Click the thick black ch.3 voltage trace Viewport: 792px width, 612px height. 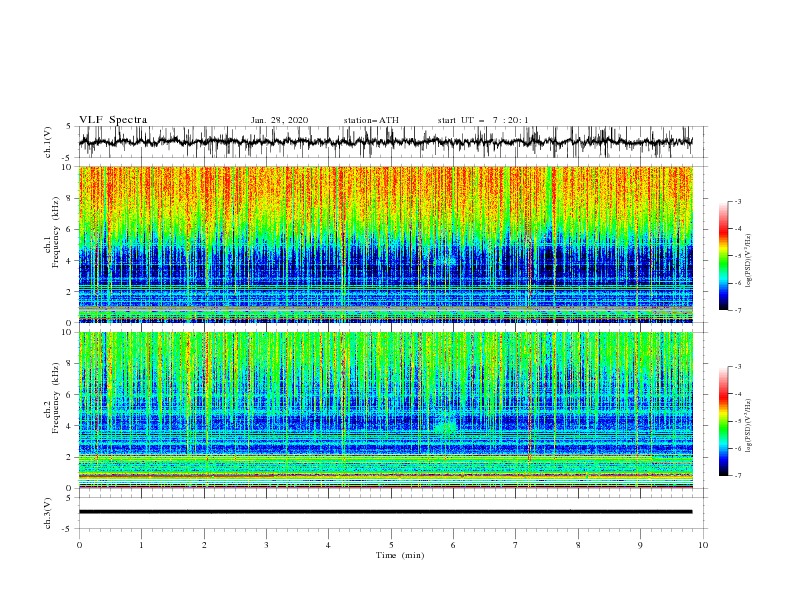coord(385,512)
